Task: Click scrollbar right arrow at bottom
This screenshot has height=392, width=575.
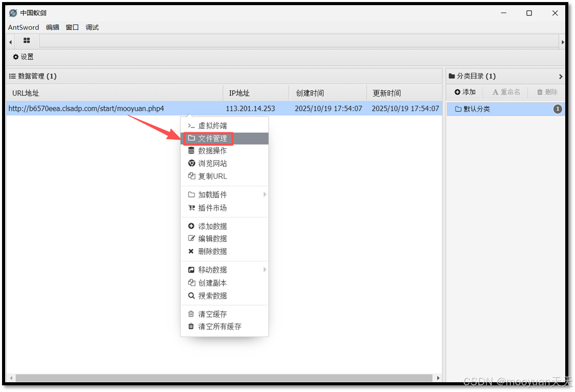Action: tap(438, 378)
